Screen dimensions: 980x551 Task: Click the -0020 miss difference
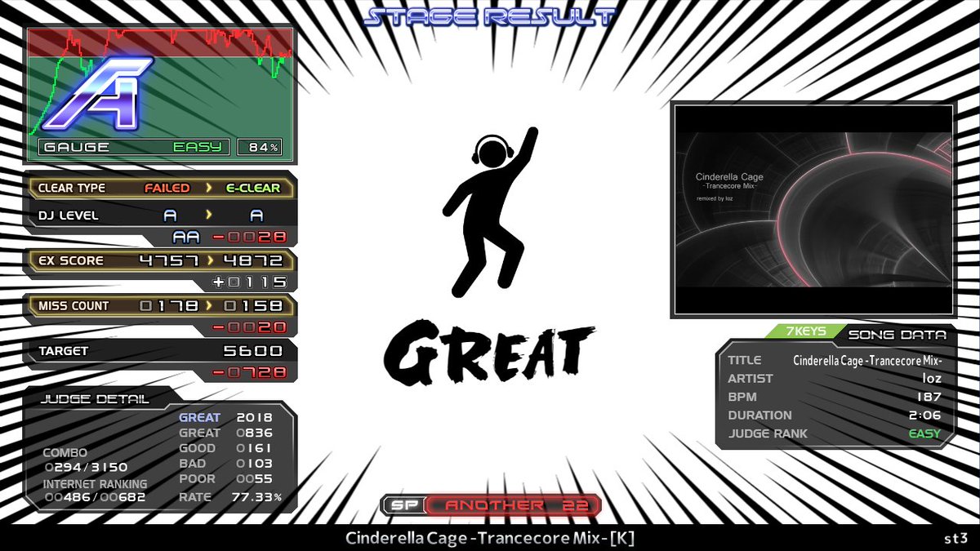click(x=249, y=327)
